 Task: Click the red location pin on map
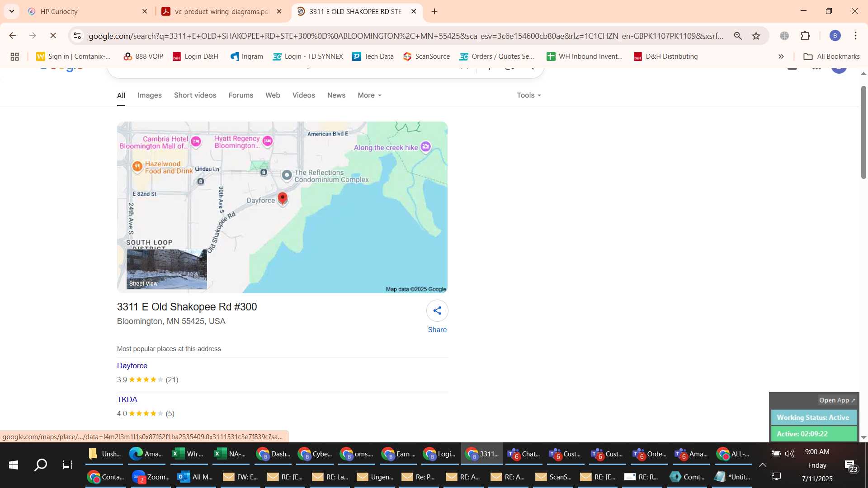(x=283, y=198)
